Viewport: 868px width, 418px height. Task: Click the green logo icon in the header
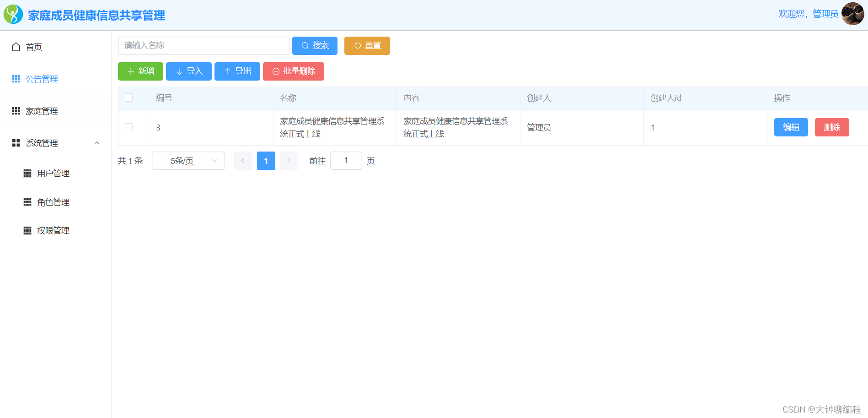click(13, 14)
